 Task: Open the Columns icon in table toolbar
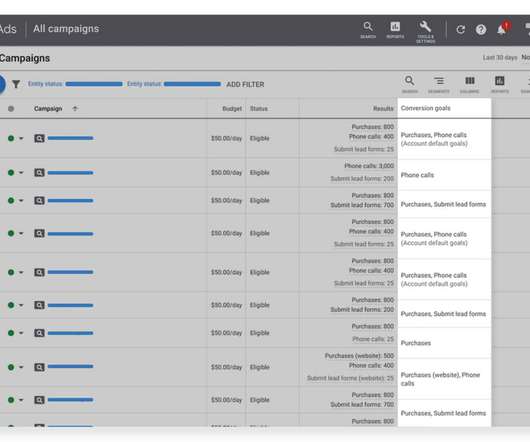(469, 84)
